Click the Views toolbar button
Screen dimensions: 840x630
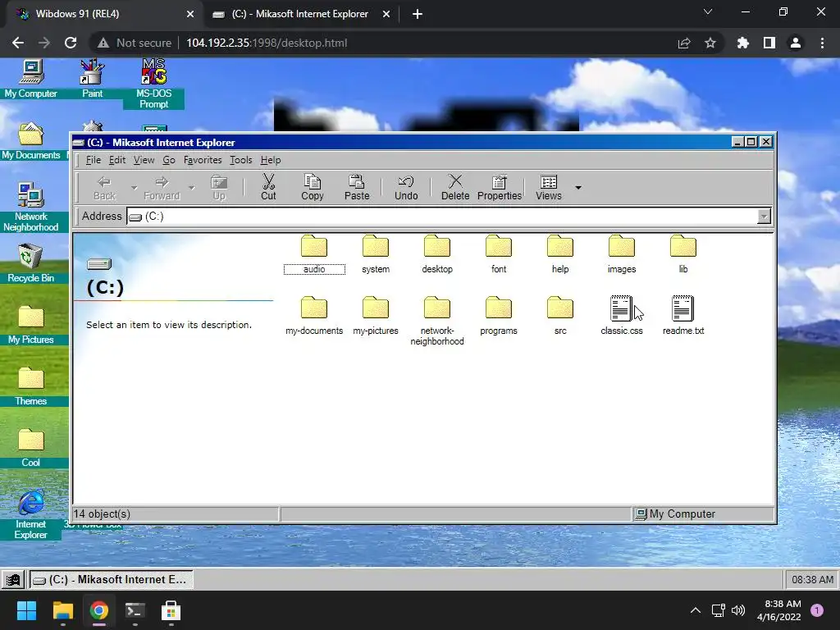click(549, 187)
